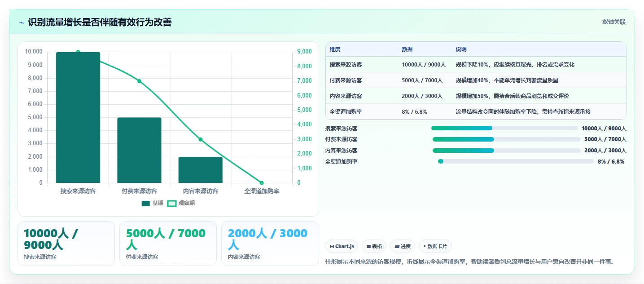
Task: Click the 付费来源访客 bar in chart
Action: [x=139, y=150]
